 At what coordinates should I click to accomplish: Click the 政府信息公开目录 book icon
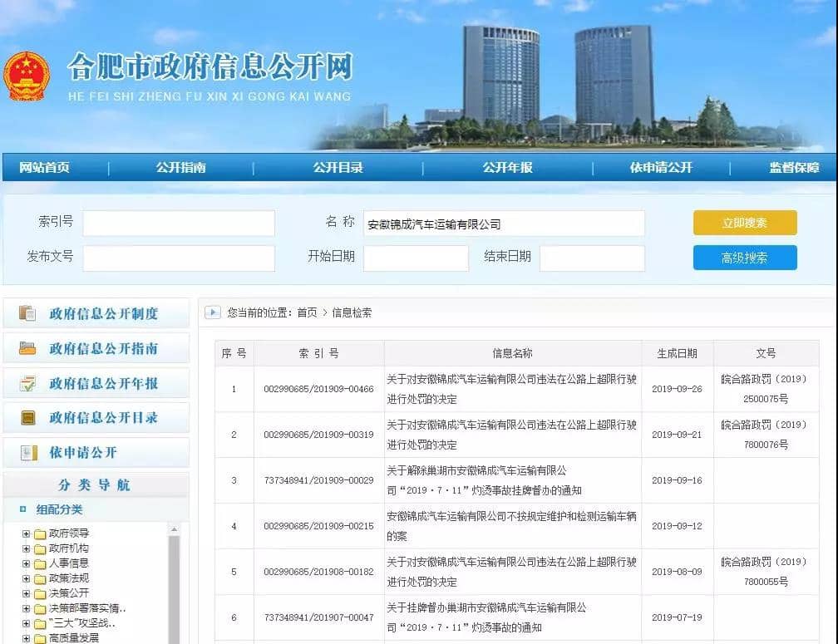click(x=28, y=418)
